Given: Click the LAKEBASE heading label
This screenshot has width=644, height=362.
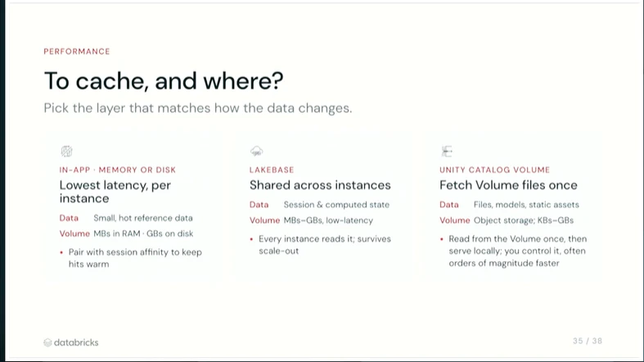Looking at the screenshot, I should coord(272,170).
